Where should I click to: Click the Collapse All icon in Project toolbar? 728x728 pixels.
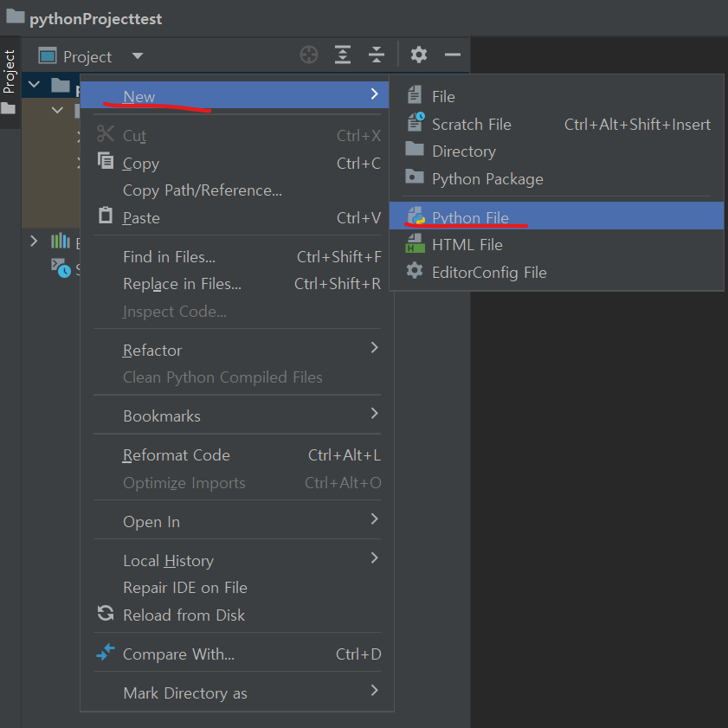376,55
